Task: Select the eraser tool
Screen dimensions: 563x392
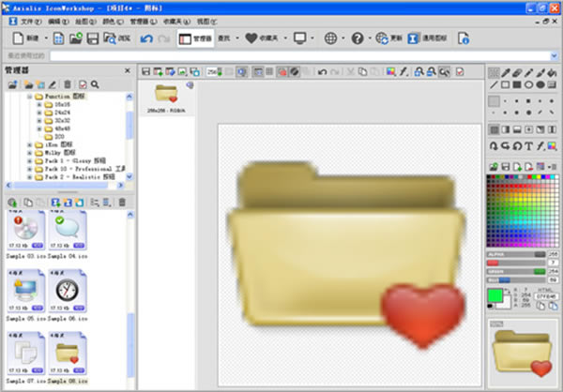Action: [x=517, y=73]
